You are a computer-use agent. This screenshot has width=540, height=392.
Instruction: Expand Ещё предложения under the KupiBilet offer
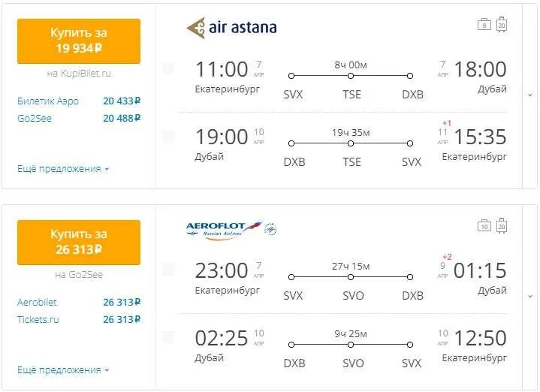[63, 169]
